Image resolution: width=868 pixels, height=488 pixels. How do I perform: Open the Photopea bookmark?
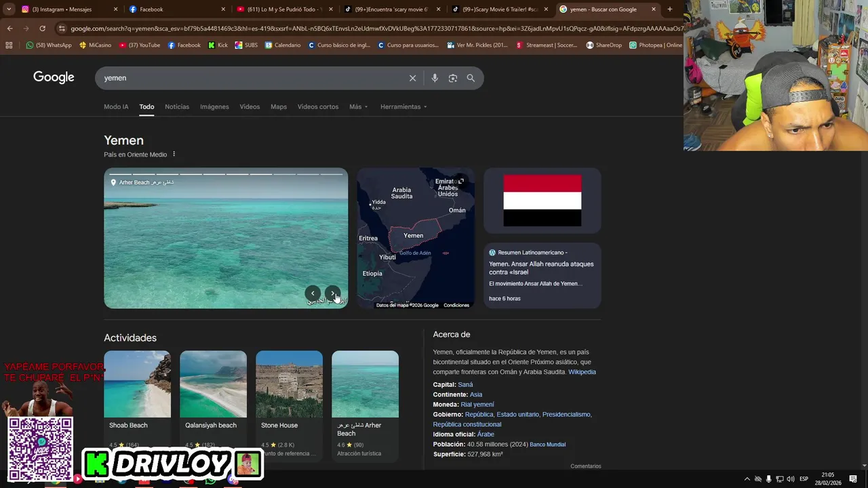coord(655,45)
